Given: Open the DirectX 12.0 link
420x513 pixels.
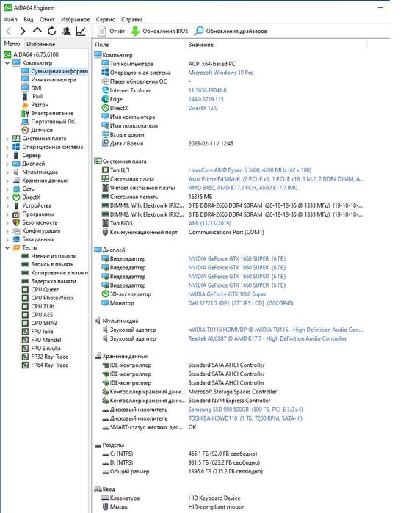Looking at the screenshot, I should click(203, 108).
